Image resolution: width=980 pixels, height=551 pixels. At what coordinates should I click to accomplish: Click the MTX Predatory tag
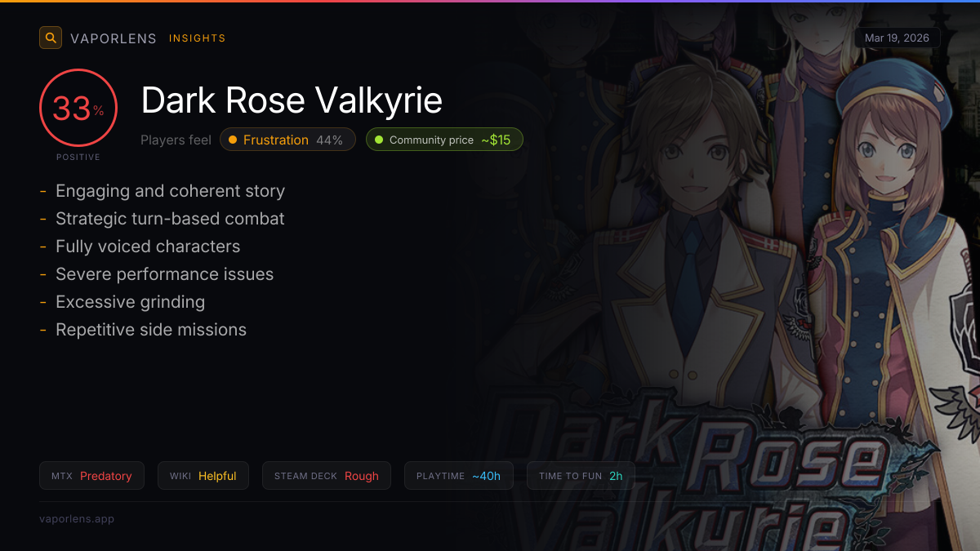coord(91,476)
